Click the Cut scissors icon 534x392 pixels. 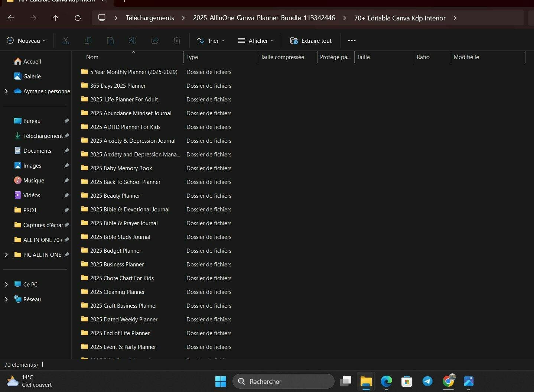[x=66, y=41]
